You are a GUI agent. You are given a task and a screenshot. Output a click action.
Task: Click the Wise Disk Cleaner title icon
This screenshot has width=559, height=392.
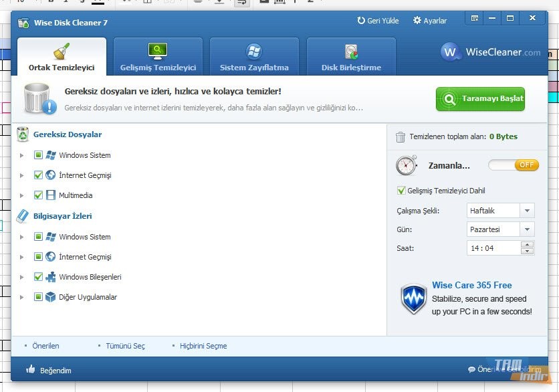tap(23, 23)
